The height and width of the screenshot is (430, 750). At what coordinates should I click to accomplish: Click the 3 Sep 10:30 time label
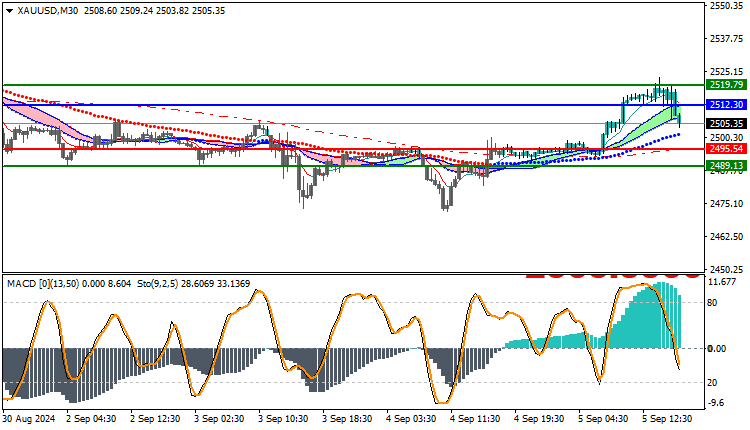(283, 419)
